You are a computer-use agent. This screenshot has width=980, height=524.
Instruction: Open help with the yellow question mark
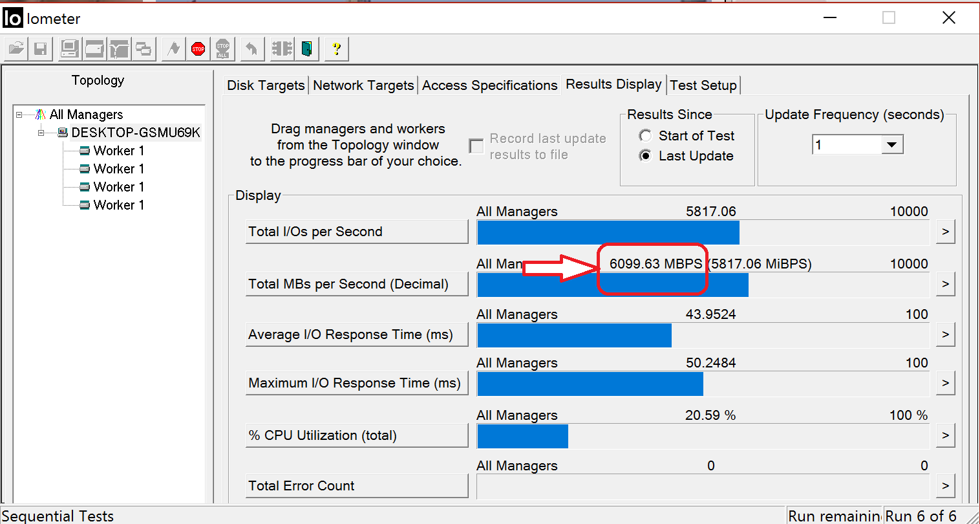pos(336,49)
